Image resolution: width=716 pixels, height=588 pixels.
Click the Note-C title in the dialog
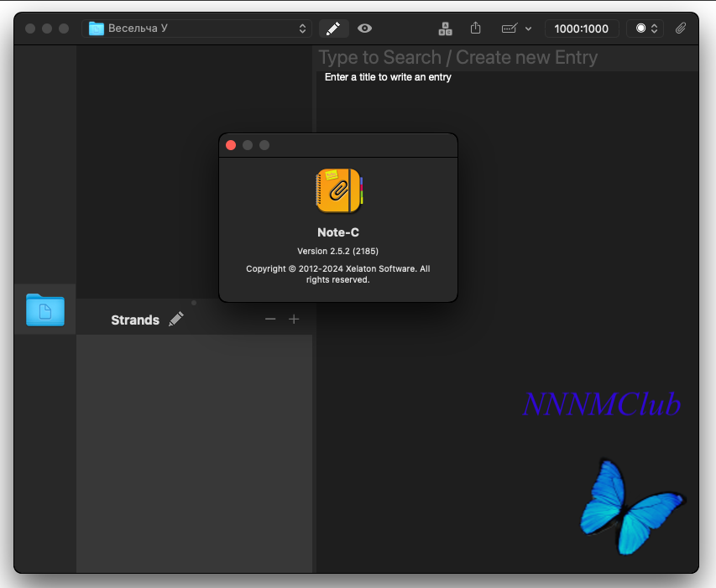click(x=338, y=232)
